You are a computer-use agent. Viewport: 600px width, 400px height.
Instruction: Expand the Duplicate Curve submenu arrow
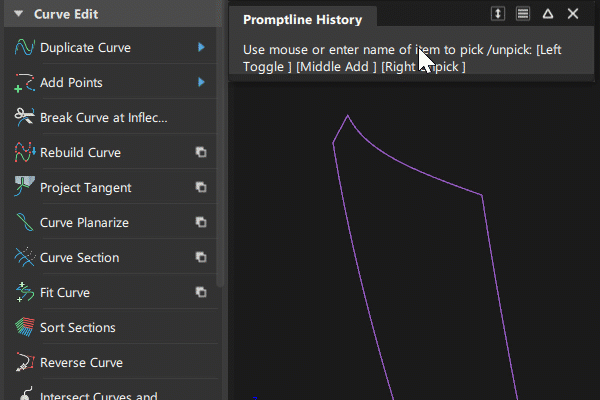pyautogui.click(x=201, y=47)
